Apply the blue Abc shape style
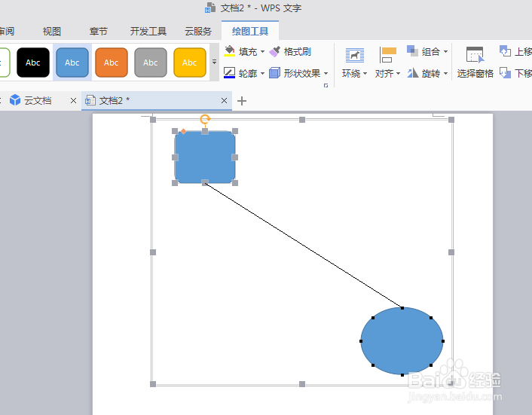Screen dimensions: 532x415 (72, 63)
